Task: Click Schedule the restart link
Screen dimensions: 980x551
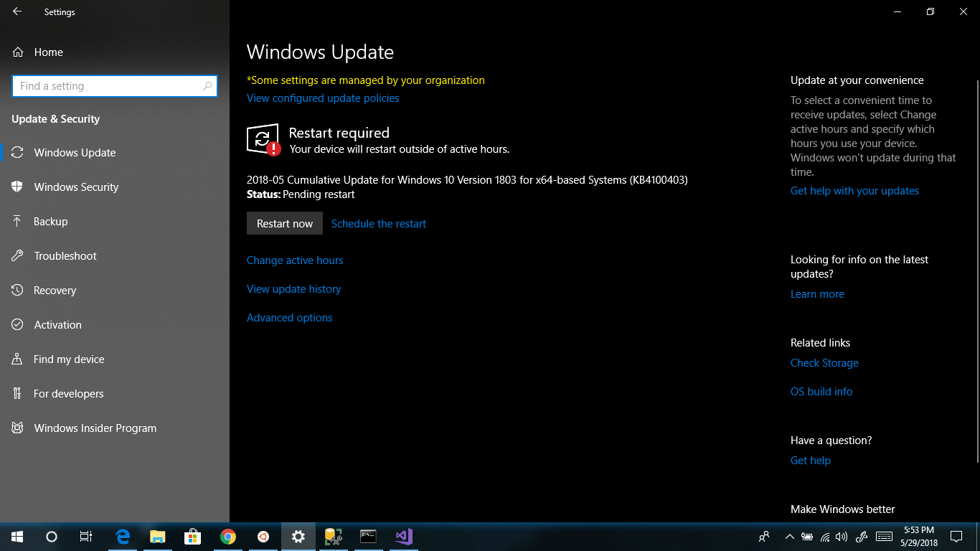Action: point(379,224)
